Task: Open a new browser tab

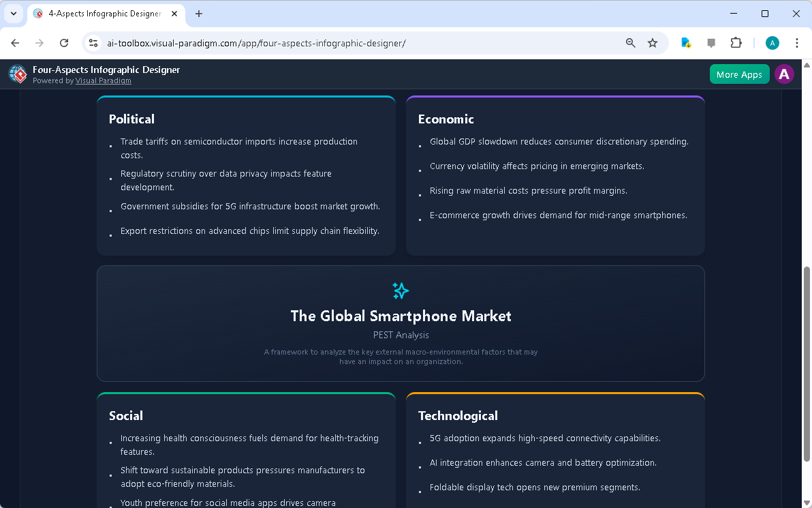Action: [x=198, y=14]
